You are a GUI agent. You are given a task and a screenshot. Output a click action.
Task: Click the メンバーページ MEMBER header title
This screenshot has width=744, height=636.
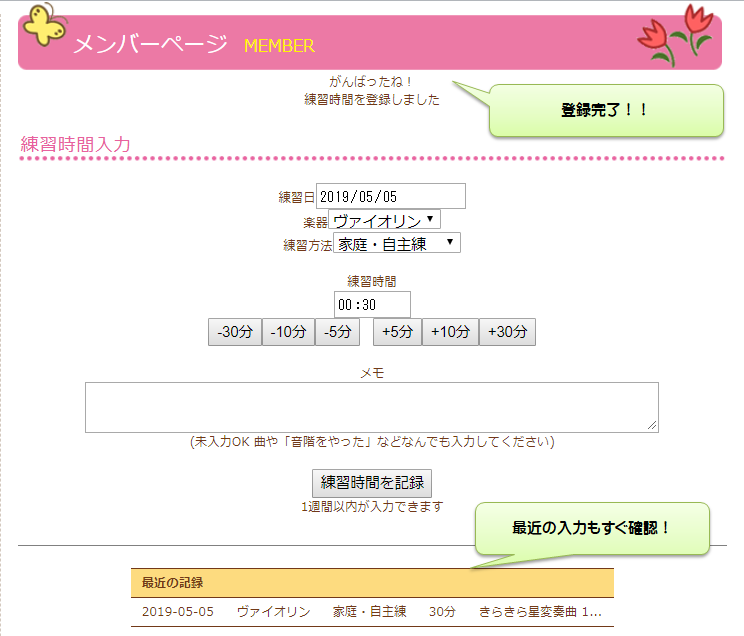(193, 45)
